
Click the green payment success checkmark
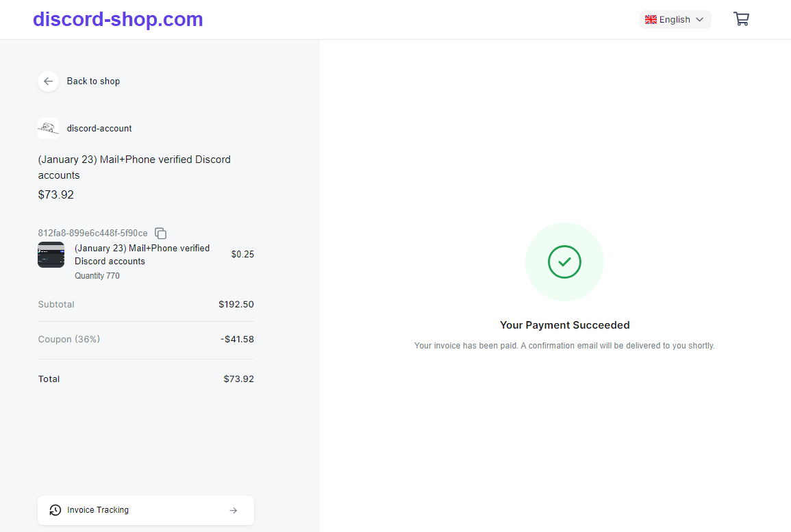tap(564, 262)
